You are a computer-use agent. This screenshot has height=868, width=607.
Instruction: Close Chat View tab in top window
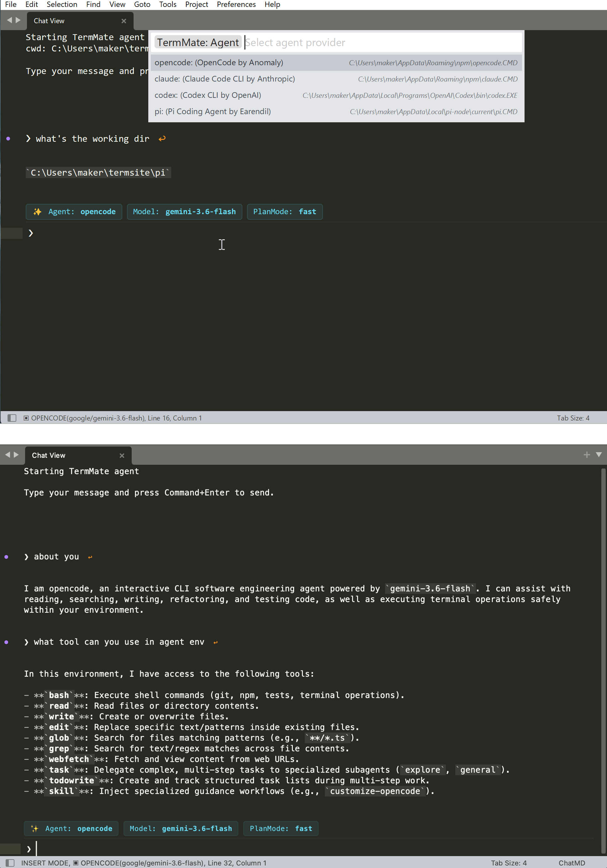[124, 21]
